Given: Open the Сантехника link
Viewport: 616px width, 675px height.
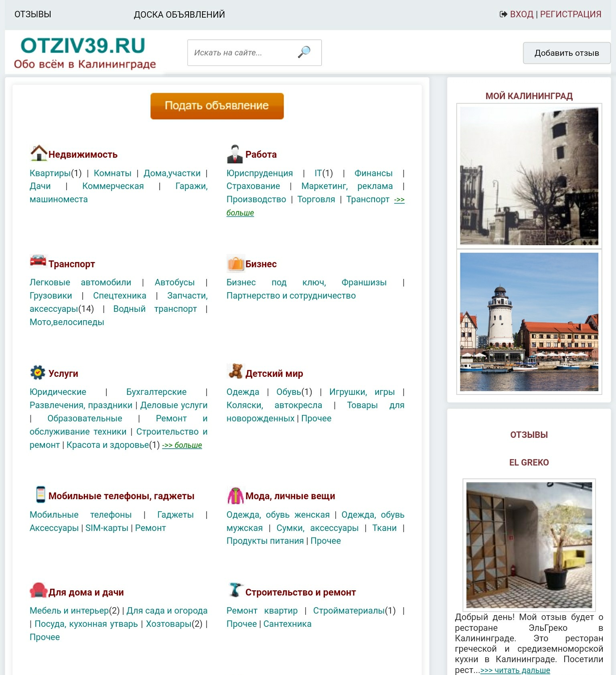Looking at the screenshot, I should [288, 624].
